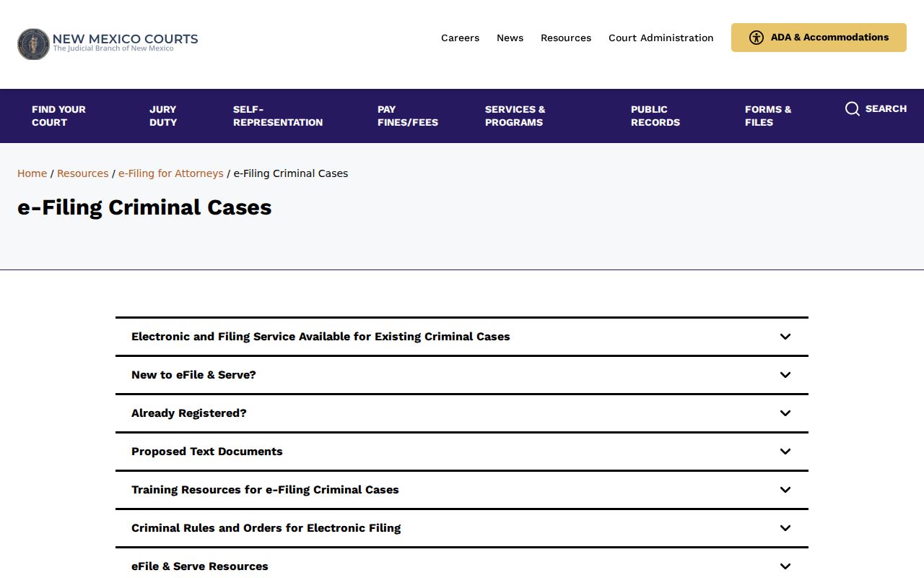The height and width of the screenshot is (578, 924).
Task: Expand chevron for Training Resources row
Action: point(785,490)
